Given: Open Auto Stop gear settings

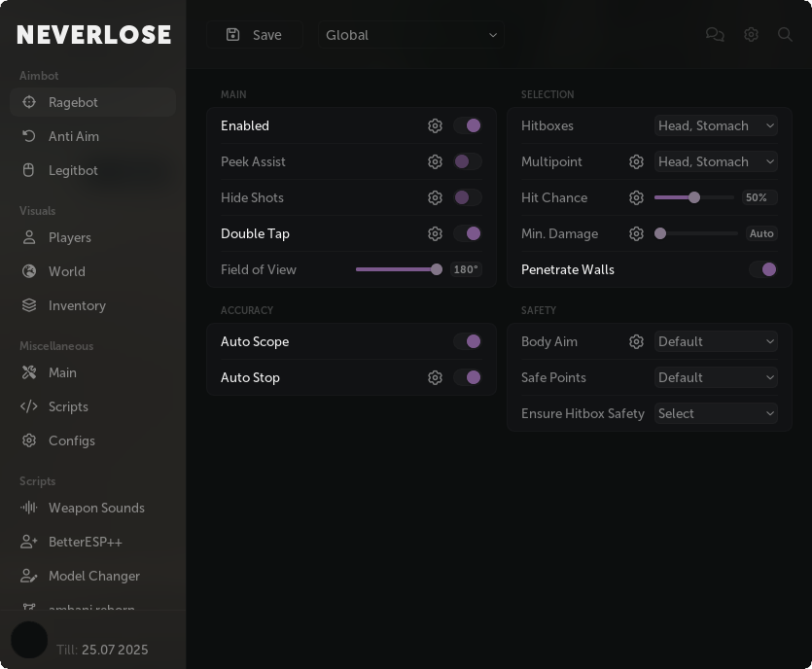Looking at the screenshot, I should click(x=435, y=377).
